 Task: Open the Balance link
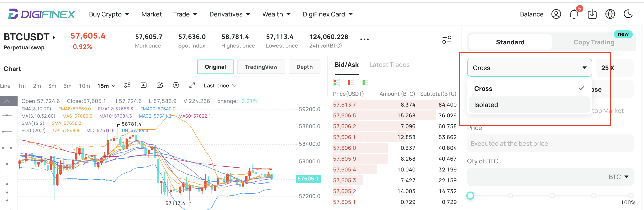531,14
